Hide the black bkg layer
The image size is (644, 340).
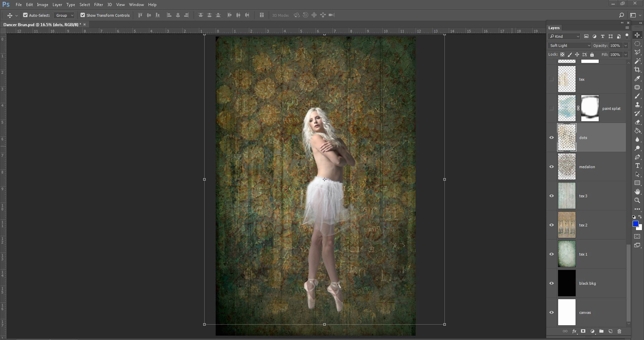click(551, 283)
